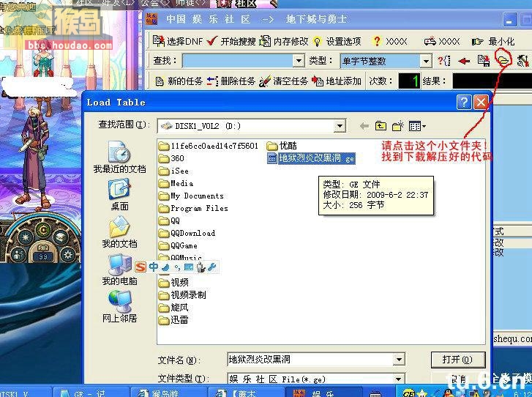532x397 pixels.
Task: Select the 迅雷 folder
Action: coord(173,320)
